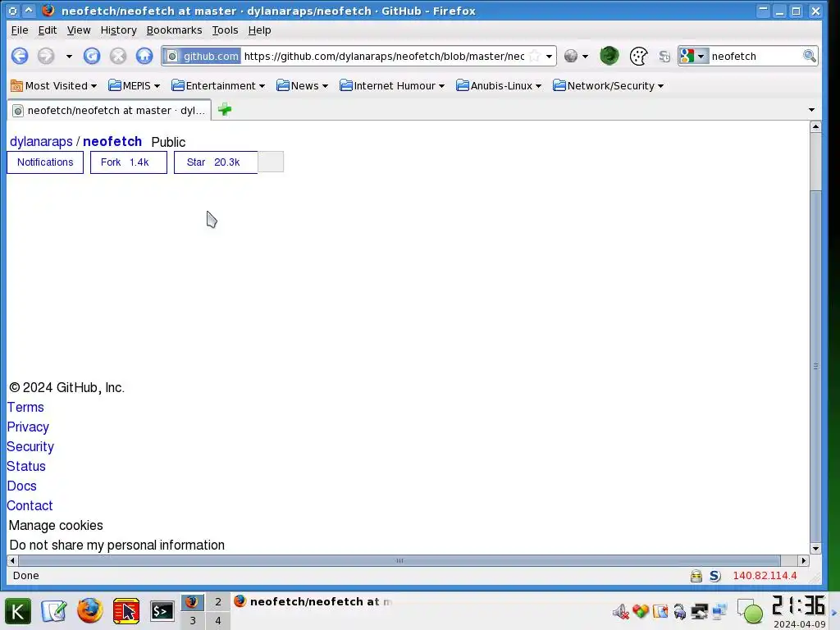The height and width of the screenshot is (630, 840).
Task: Open the Edit menu
Action: [x=48, y=30]
